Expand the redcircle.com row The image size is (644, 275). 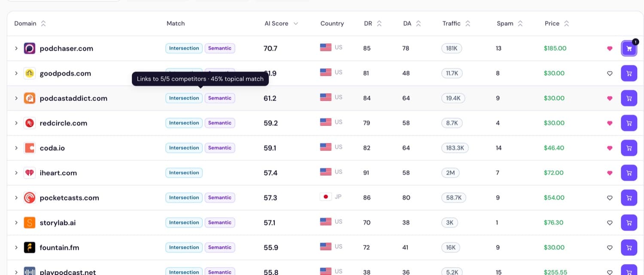click(x=16, y=123)
